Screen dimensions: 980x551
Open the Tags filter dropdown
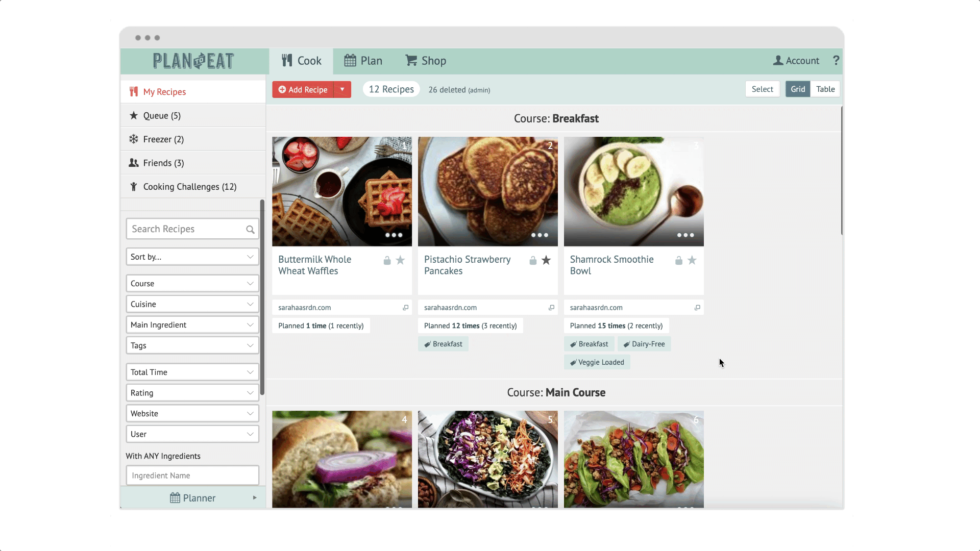tap(192, 345)
